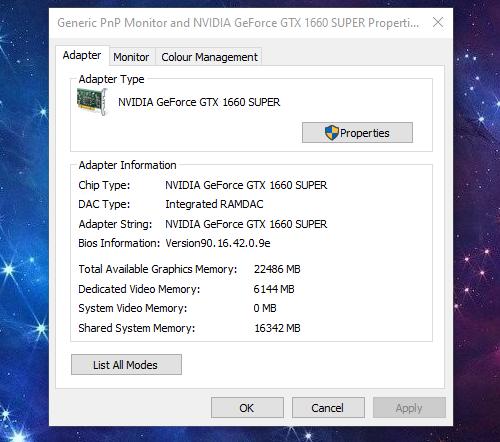Click the UAC shield icon on Properties
Image resolution: width=500 pixels, height=442 pixels.
[332, 133]
